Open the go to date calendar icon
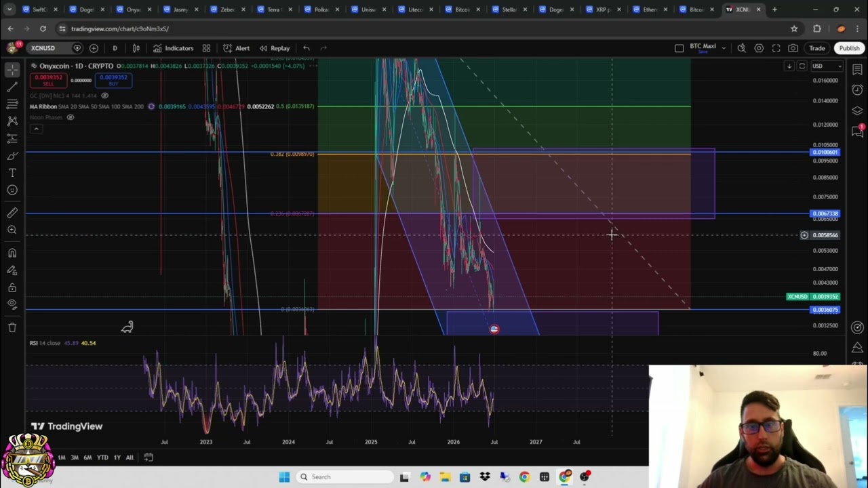The width and height of the screenshot is (868, 488). pyautogui.click(x=149, y=457)
